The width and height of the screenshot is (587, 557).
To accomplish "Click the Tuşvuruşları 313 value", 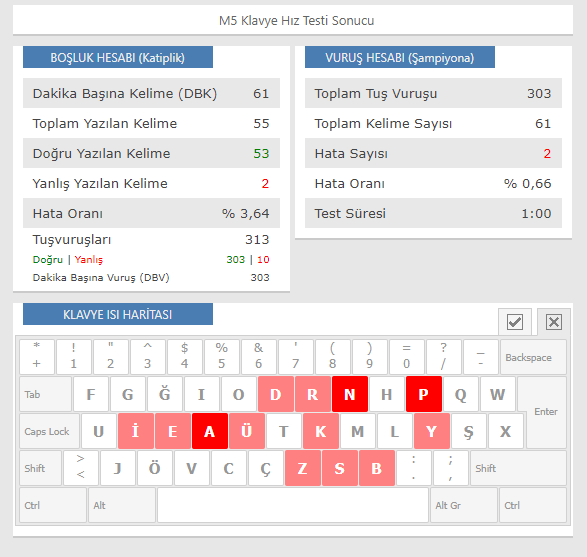I will (x=257, y=240).
